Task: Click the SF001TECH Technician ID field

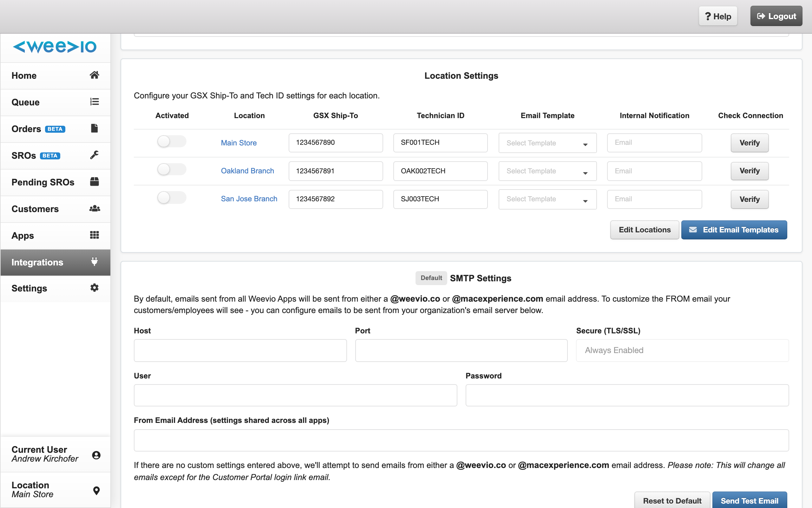Action: (440, 143)
